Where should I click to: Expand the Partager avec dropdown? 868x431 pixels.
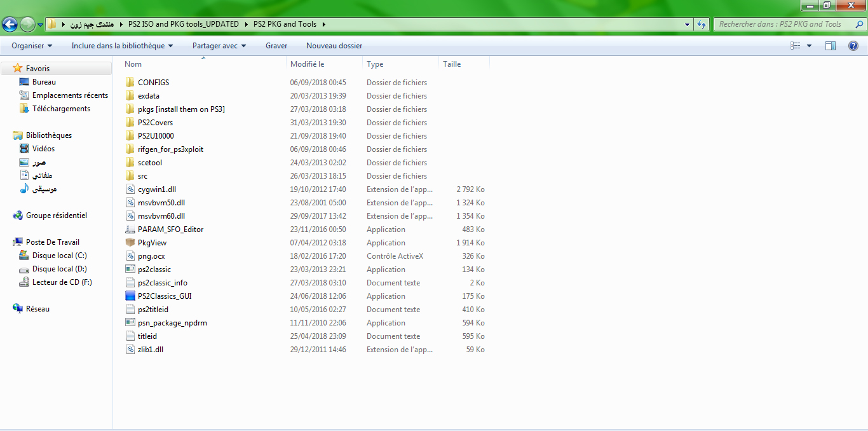pos(219,46)
